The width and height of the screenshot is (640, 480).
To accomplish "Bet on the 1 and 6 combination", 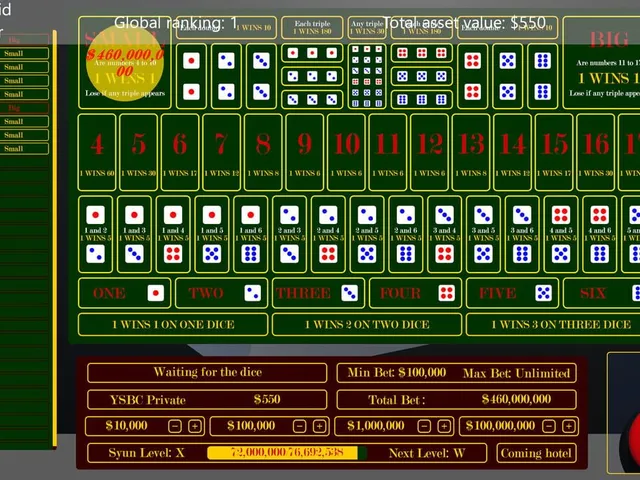I will click(x=251, y=234).
